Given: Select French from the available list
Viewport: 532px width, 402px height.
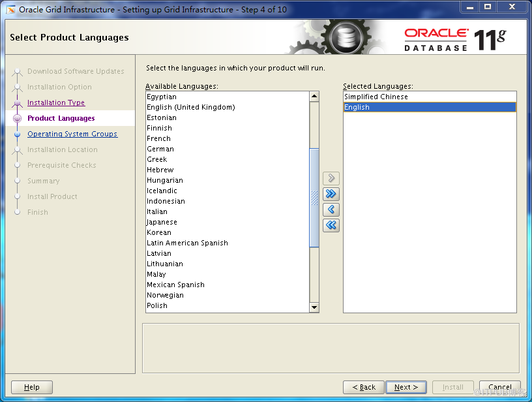Looking at the screenshot, I should (158, 138).
